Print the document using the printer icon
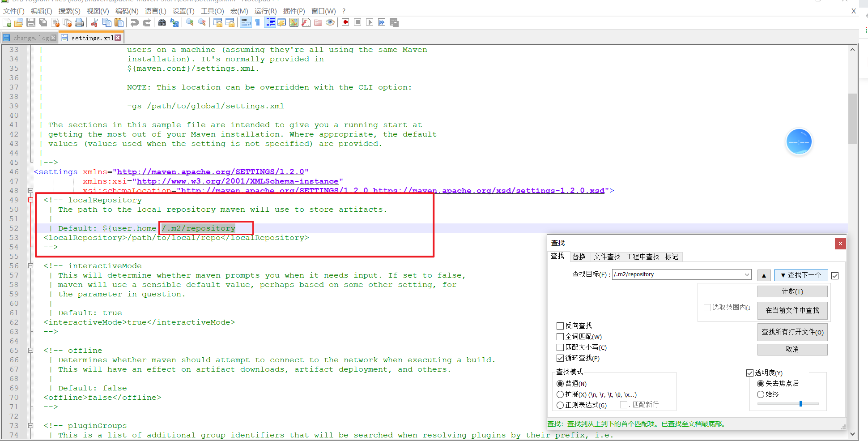The image size is (868, 441). point(80,22)
